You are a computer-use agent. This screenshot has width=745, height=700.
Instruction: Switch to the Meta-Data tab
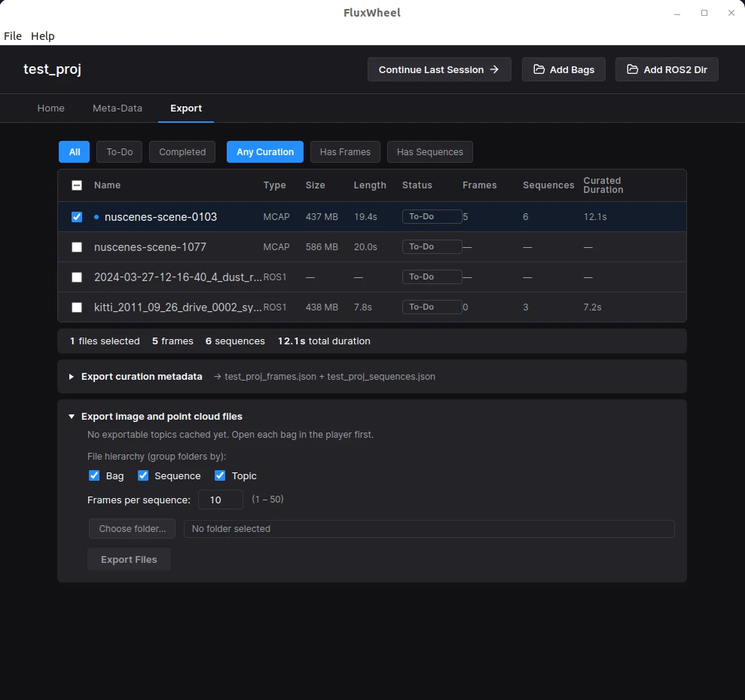pyautogui.click(x=118, y=109)
